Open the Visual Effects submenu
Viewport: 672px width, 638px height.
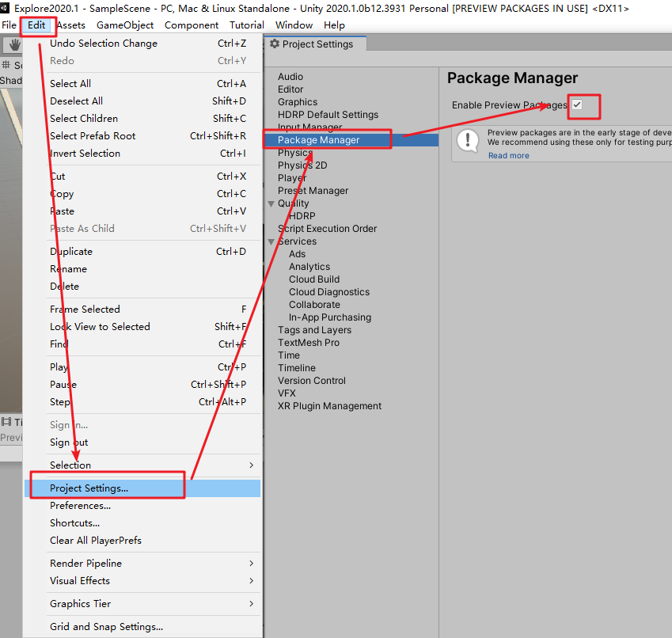coord(142,580)
